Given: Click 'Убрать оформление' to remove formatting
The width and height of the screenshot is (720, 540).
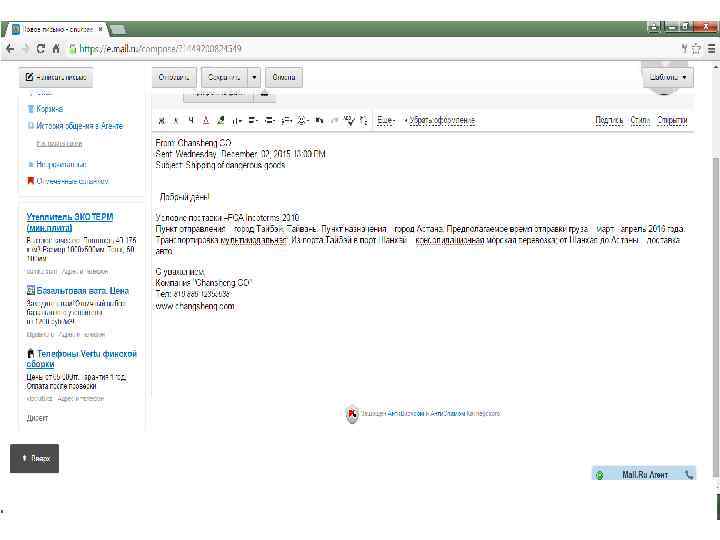Looking at the screenshot, I should pos(440,120).
